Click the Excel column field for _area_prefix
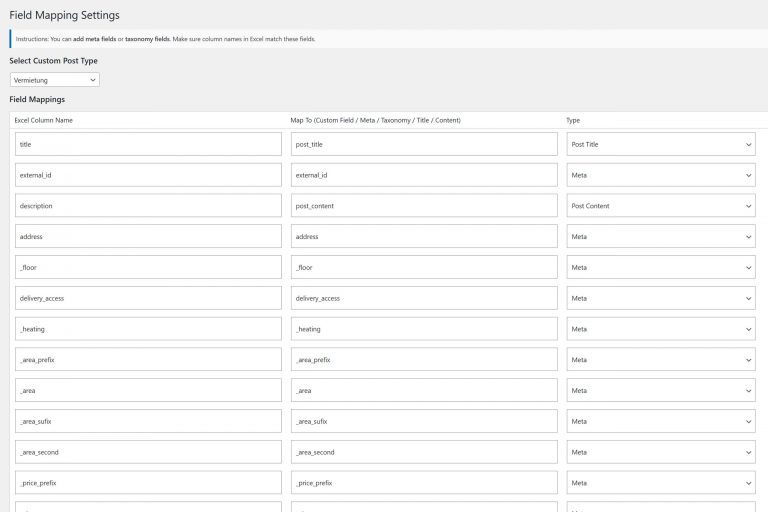Image resolution: width=768 pixels, height=512 pixels. click(x=148, y=360)
